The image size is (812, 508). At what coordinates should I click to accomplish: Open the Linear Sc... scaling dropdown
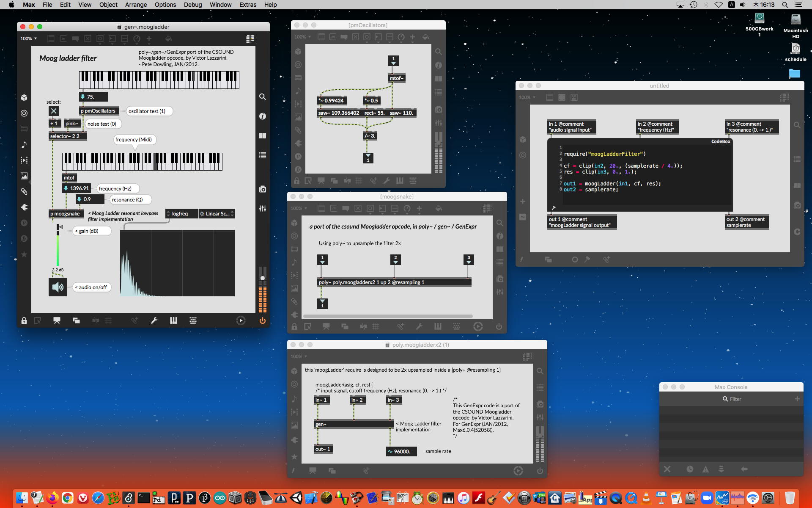coord(217,214)
